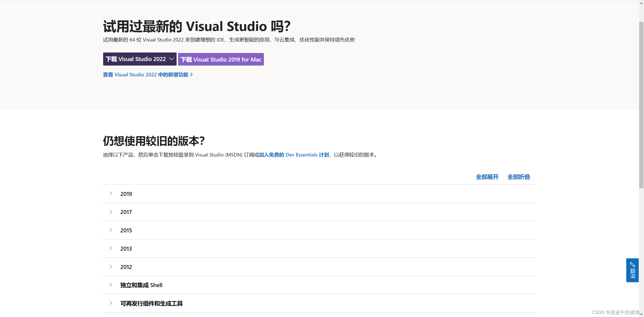Click the 2013 row label
This screenshot has height=317, width=644.
coord(126,249)
